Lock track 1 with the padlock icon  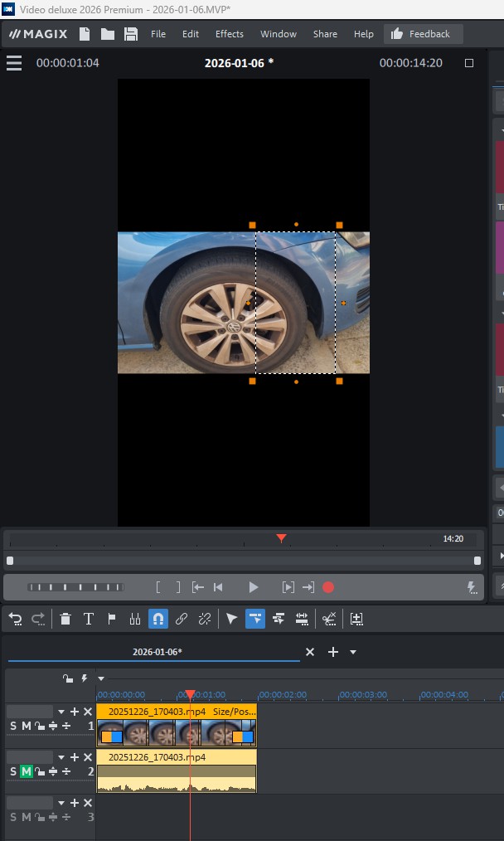click(39, 727)
